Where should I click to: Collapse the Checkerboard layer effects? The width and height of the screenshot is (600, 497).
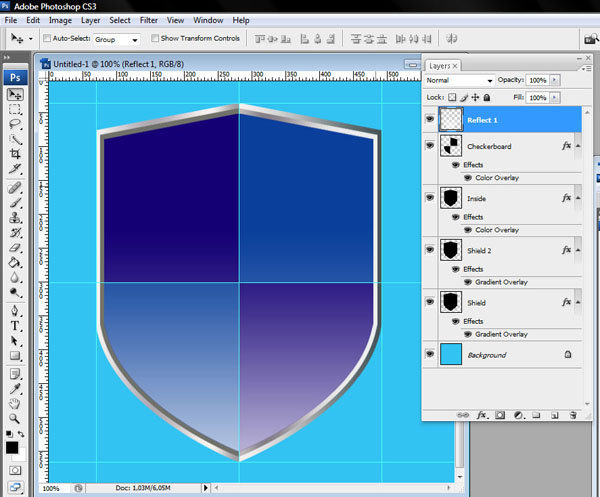578,146
